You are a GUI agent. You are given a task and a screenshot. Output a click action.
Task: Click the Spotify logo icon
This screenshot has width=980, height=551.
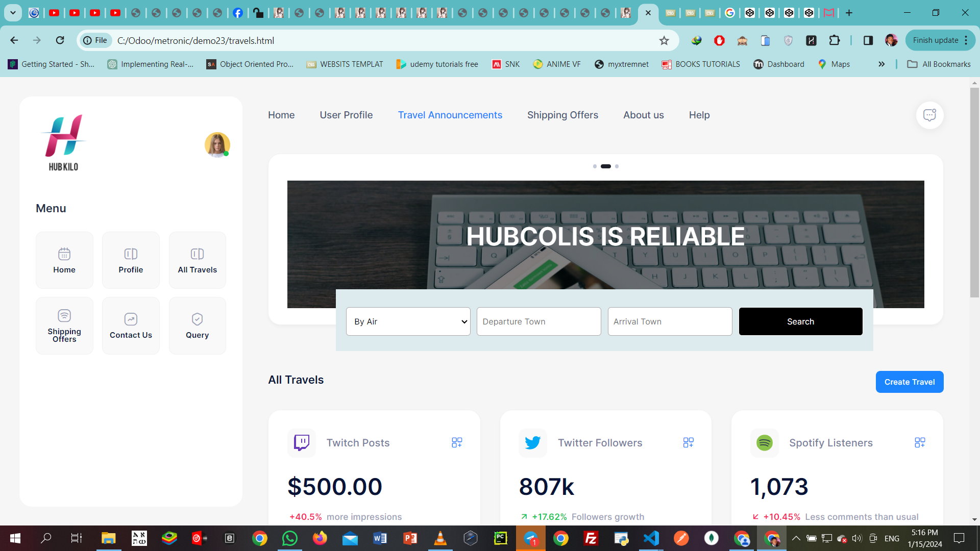click(764, 443)
